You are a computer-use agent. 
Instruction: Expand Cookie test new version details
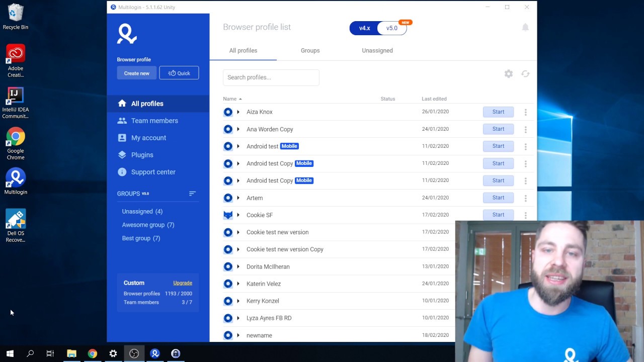(238, 232)
